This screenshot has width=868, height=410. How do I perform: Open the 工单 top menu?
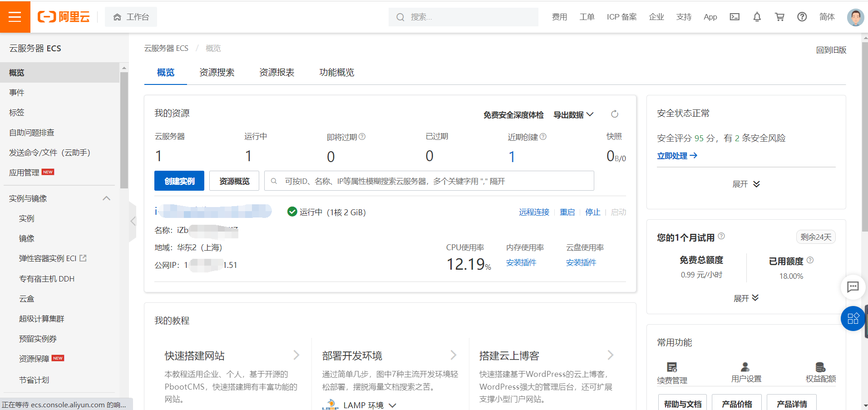point(587,17)
